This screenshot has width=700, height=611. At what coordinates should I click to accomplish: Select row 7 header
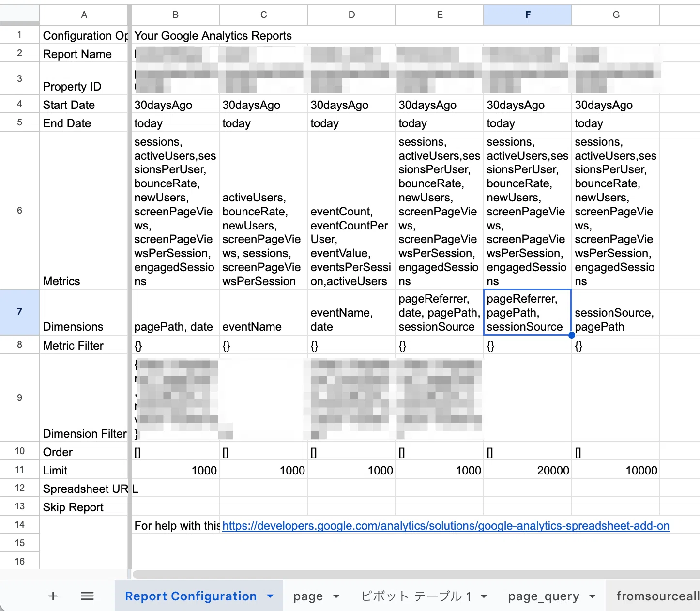[x=20, y=312]
